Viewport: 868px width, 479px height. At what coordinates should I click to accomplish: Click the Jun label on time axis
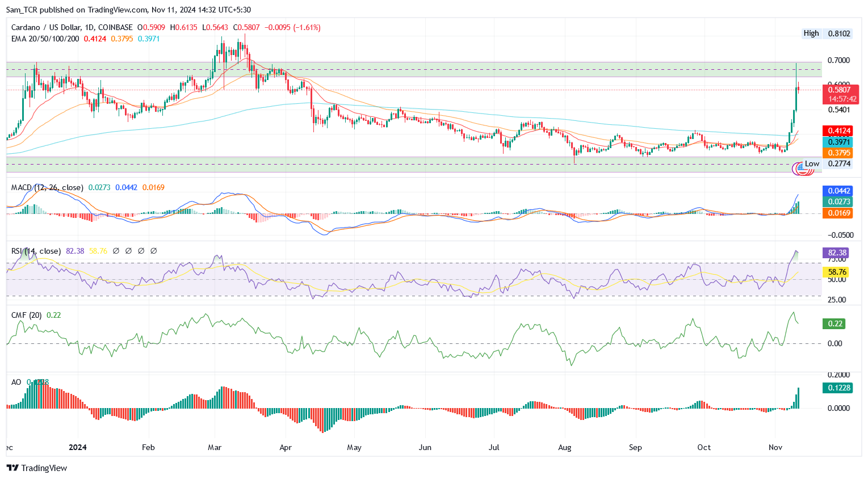pos(425,447)
